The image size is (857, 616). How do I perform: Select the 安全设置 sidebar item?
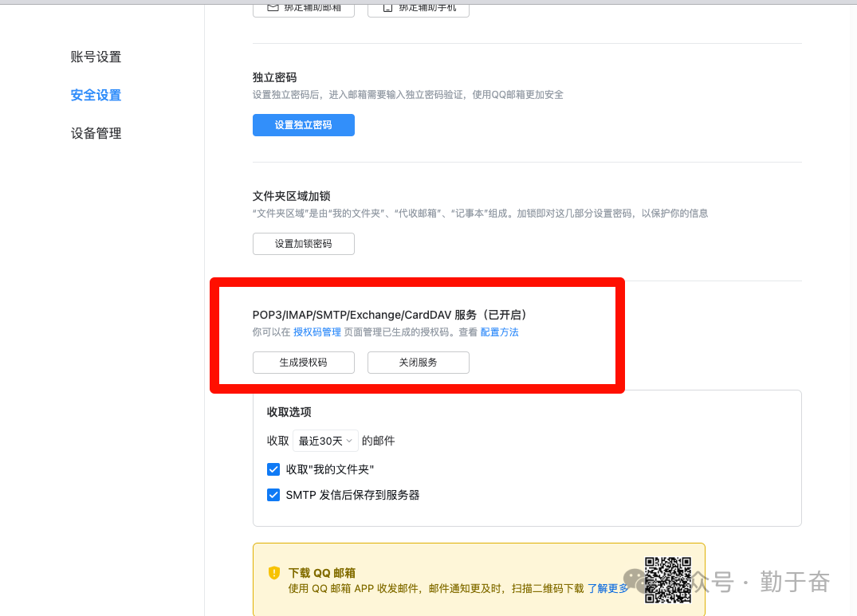96,95
